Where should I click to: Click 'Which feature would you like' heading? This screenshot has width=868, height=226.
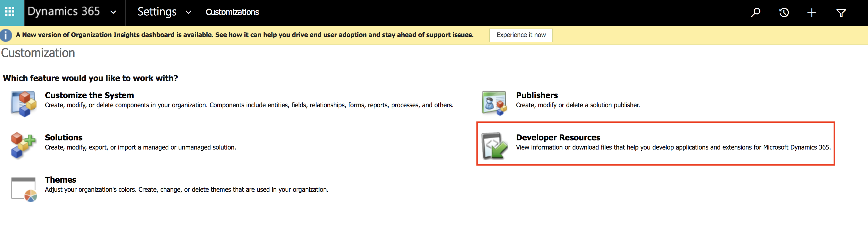coord(90,78)
